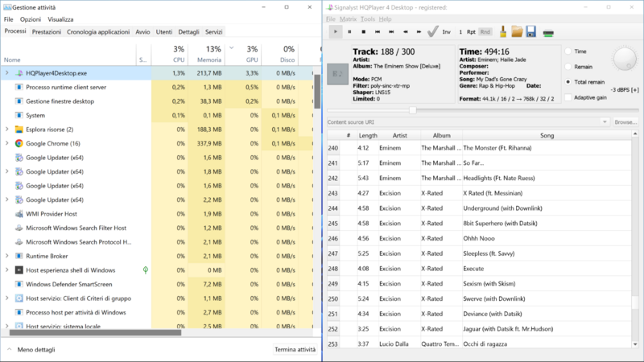Toggle the Rpt repeat button
644x362 pixels.
click(x=471, y=31)
